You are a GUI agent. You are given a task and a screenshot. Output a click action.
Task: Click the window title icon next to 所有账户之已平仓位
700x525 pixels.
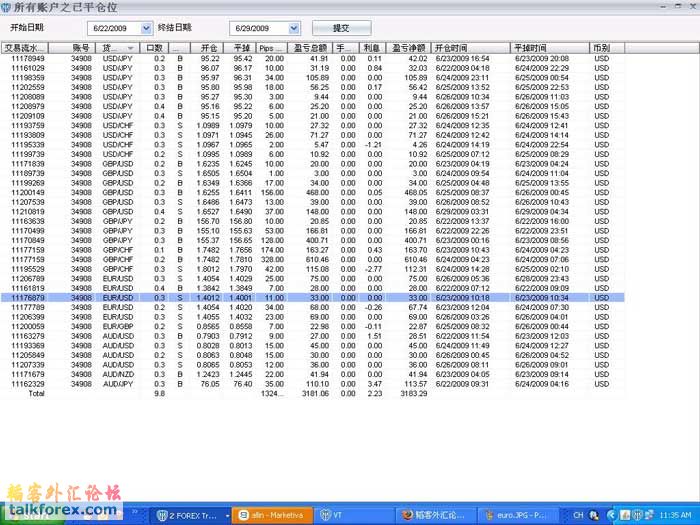point(7,7)
